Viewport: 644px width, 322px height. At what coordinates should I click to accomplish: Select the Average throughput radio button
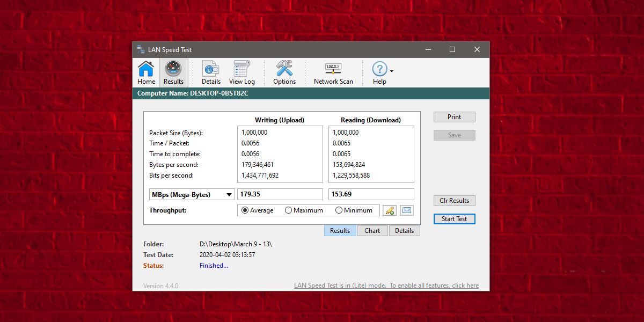tap(257, 210)
